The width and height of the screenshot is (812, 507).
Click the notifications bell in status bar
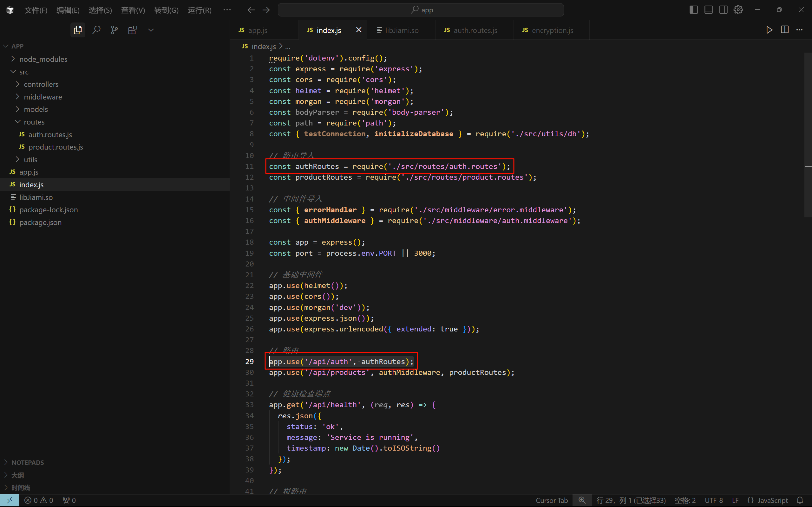(x=800, y=500)
